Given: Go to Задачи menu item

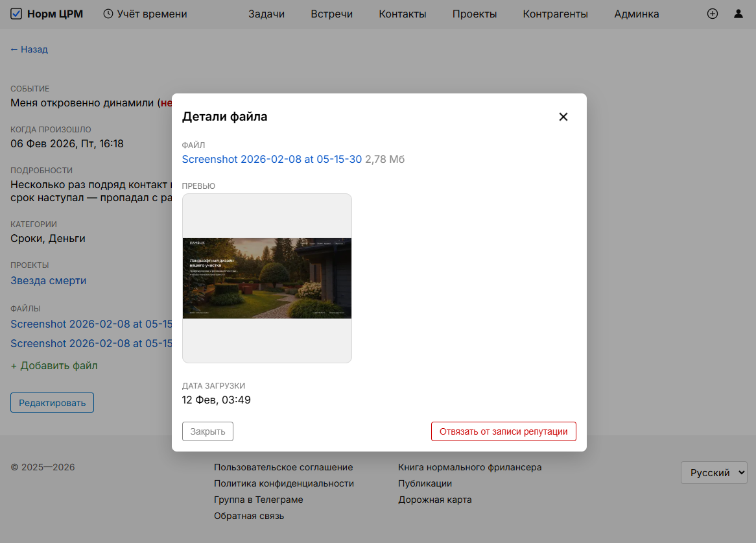Looking at the screenshot, I should [266, 14].
